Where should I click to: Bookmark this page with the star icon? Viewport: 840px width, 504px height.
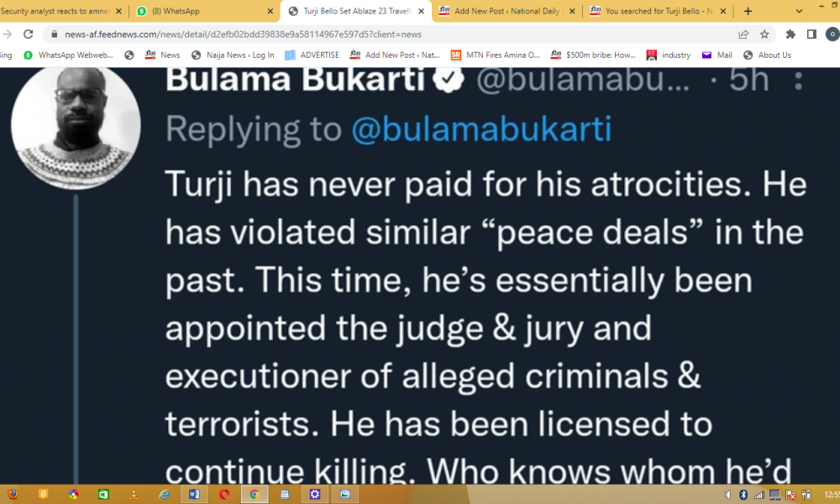[764, 34]
